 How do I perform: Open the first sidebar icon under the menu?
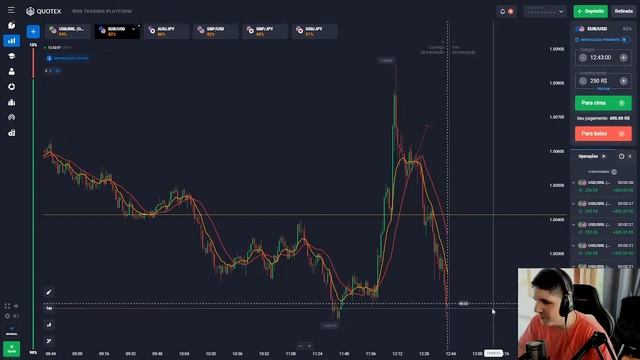(x=11, y=25)
